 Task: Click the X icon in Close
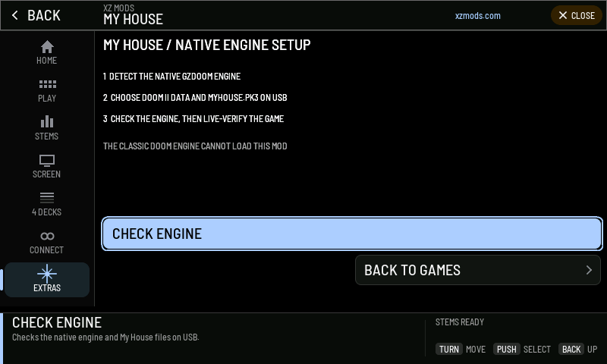[563, 15]
